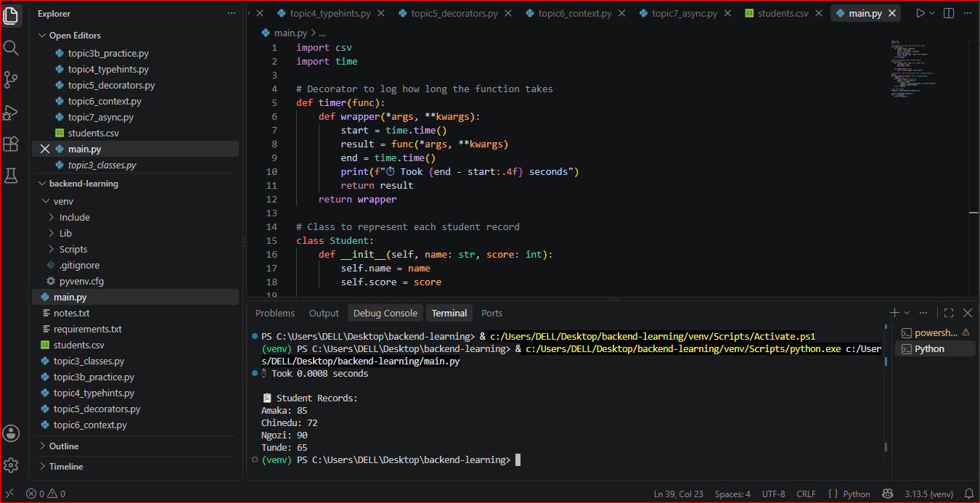
Task: Open the Testing flask view
Action: 11,176
